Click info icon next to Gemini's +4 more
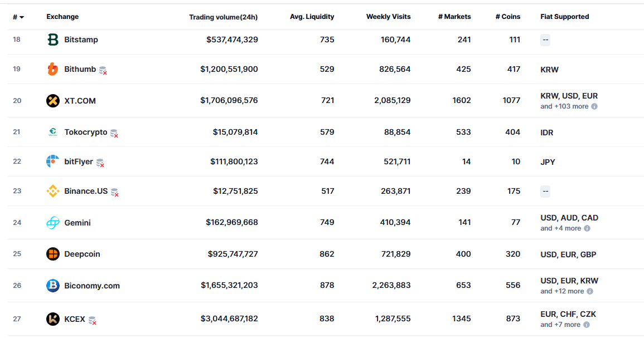This screenshot has width=644, height=338. coord(587,228)
